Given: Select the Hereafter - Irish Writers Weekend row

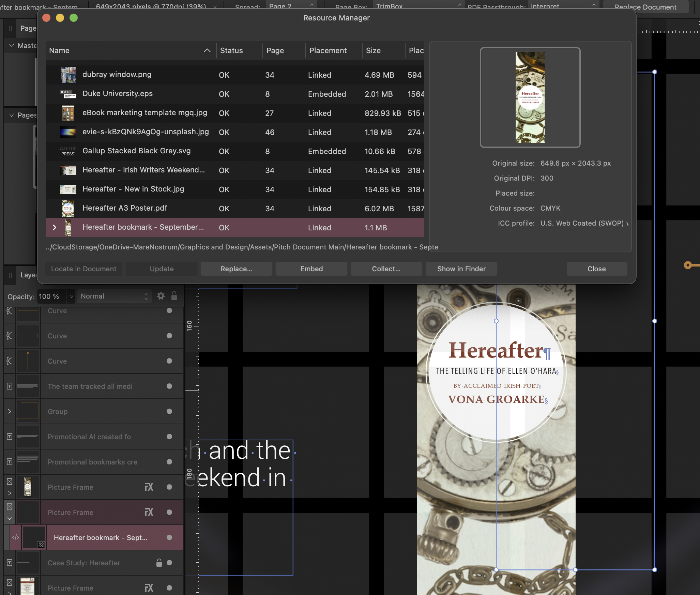Looking at the screenshot, I should click(x=235, y=170).
